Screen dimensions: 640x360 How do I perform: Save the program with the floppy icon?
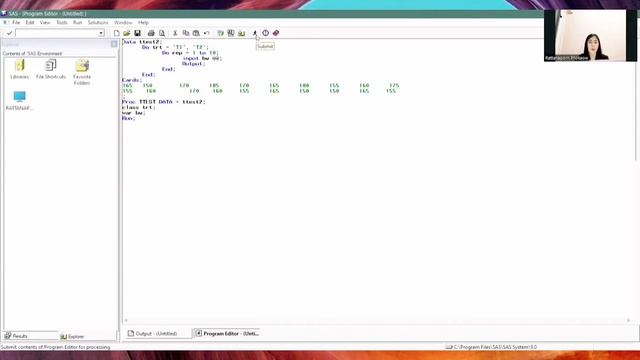coord(138,33)
